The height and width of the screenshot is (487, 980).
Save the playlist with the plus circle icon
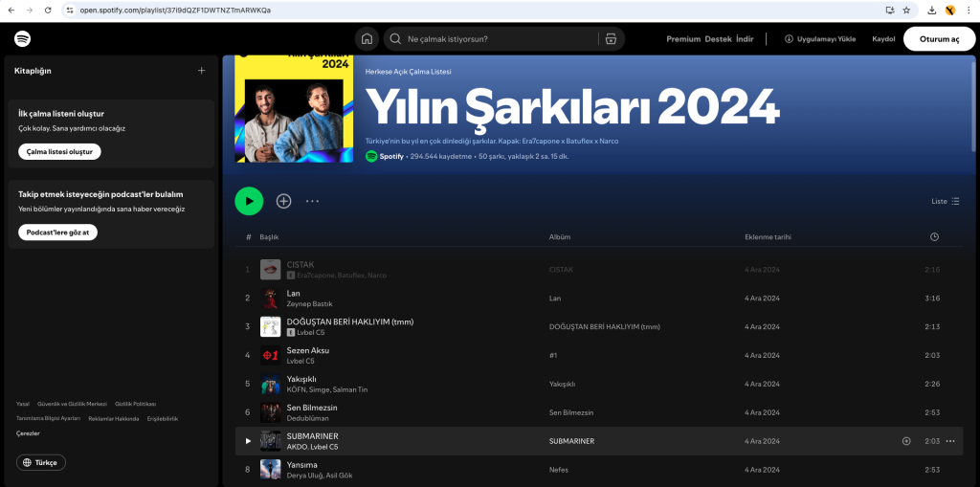283,201
